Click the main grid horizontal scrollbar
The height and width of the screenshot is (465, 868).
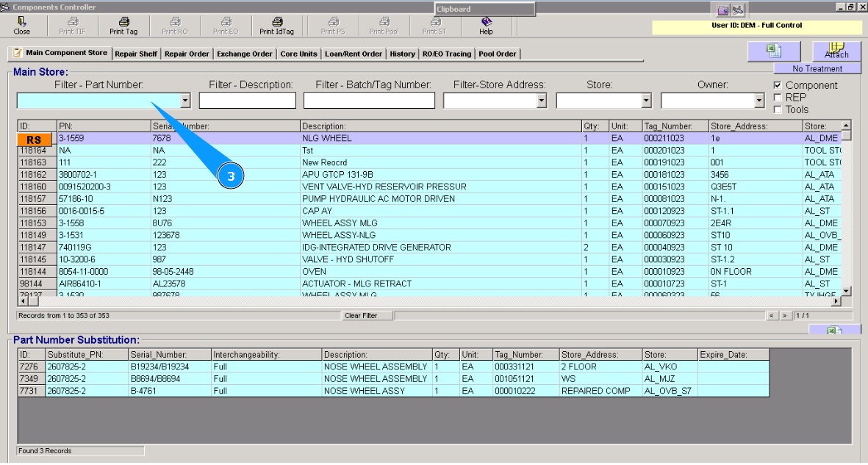(426, 300)
